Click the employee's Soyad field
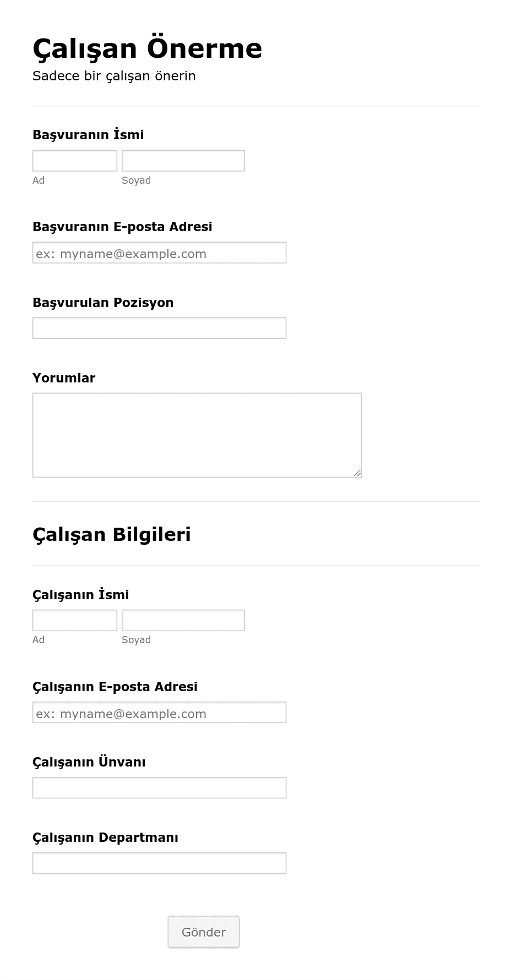This screenshot has width=512, height=980. pyautogui.click(x=183, y=620)
